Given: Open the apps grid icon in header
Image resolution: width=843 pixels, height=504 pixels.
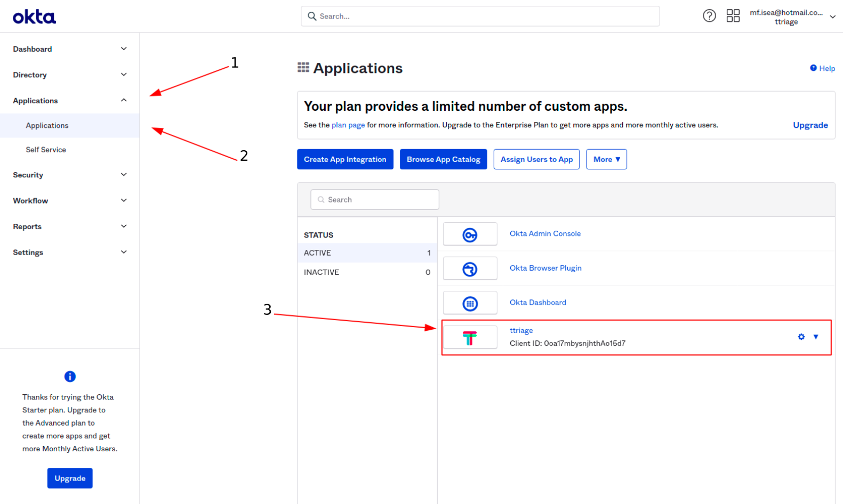Looking at the screenshot, I should tap(733, 16).
